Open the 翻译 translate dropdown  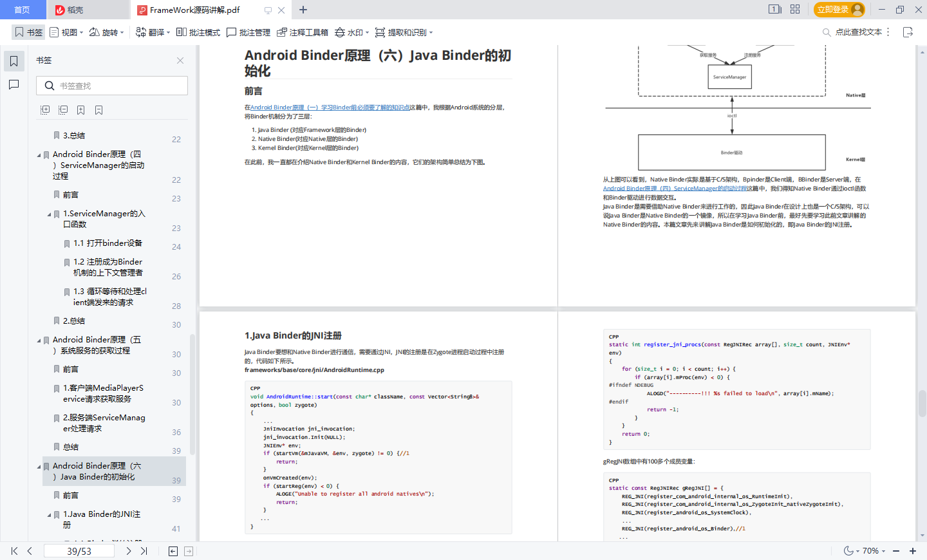[153, 32]
